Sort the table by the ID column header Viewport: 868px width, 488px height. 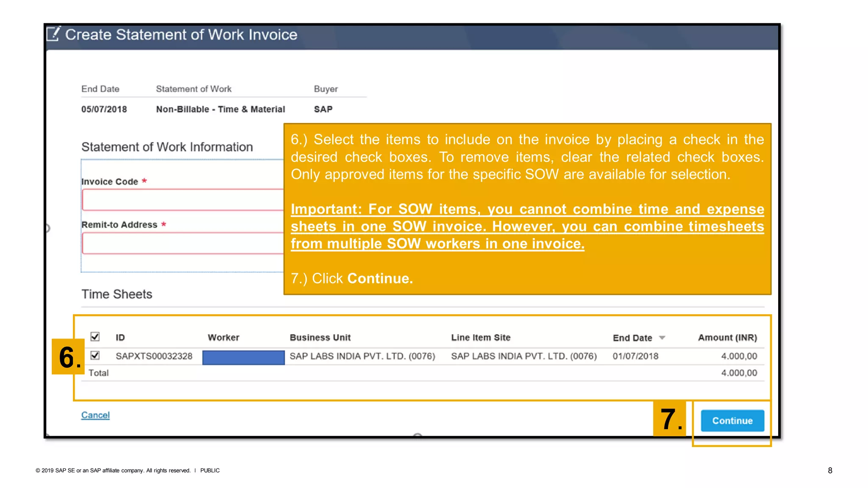(x=120, y=338)
